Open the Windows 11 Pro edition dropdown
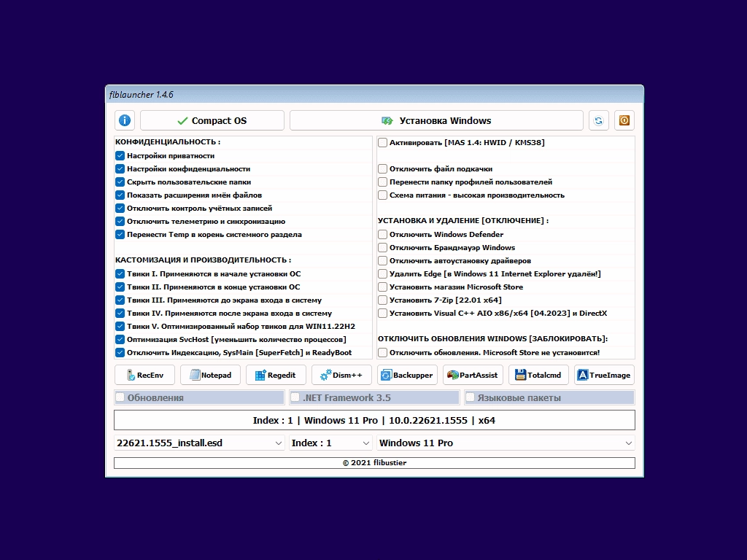 [x=506, y=443]
